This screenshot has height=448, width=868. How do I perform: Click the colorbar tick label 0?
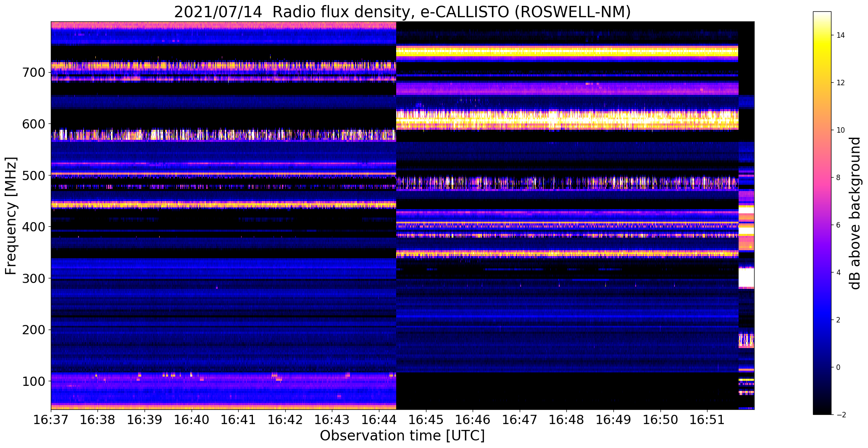(x=839, y=367)
